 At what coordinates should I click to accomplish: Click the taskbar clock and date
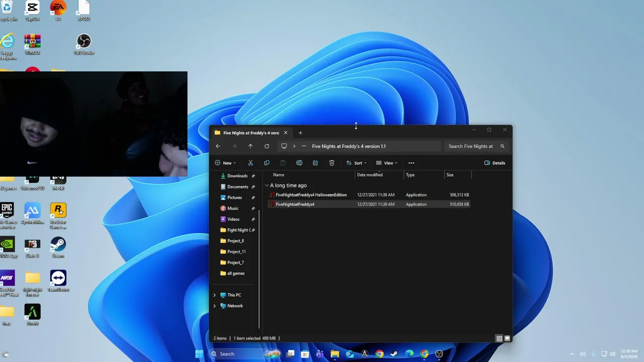[629, 354]
